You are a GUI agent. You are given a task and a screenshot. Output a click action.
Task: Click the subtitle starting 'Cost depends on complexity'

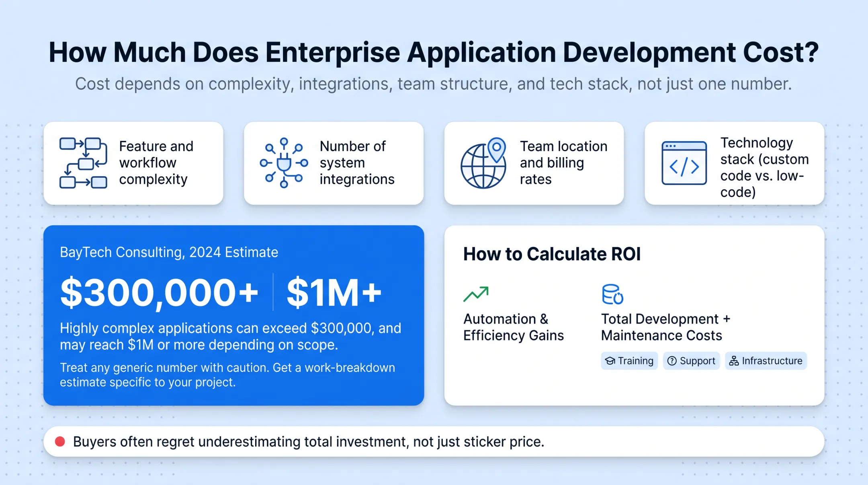tap(434, 84)
